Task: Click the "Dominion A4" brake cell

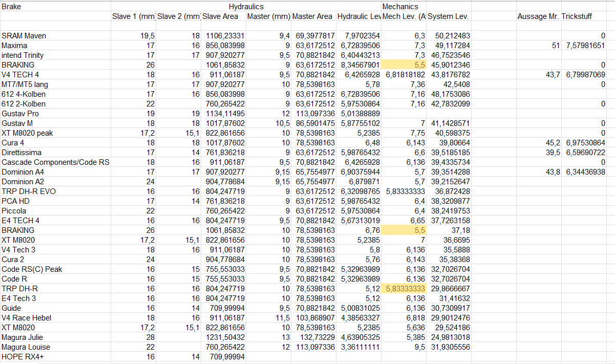Action: click(x=23, y=172)
